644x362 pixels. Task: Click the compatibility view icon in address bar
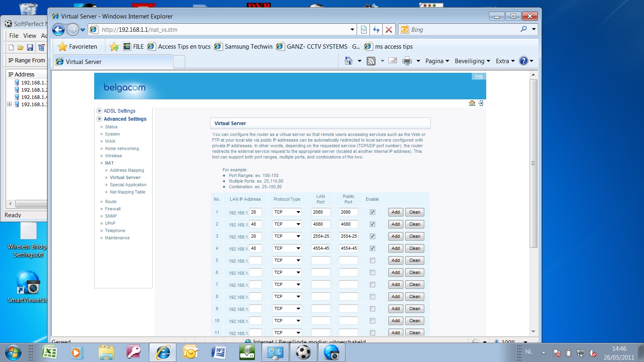pyautogui.click(x=364, y=29)
